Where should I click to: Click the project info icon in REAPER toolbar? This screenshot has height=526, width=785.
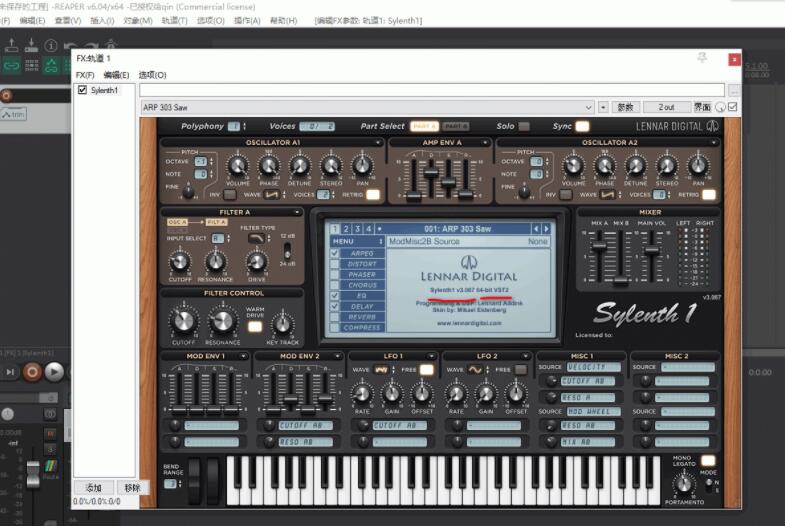[51, 46]
